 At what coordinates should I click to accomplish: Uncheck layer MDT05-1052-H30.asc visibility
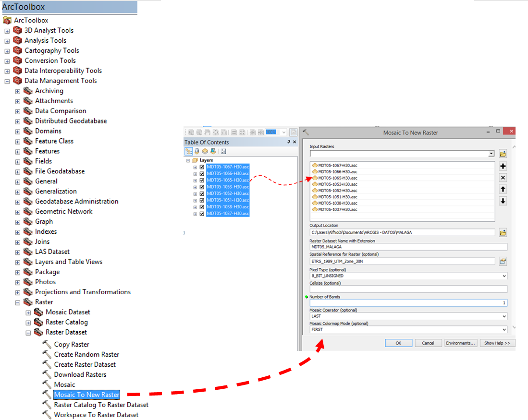pos(202,193)
